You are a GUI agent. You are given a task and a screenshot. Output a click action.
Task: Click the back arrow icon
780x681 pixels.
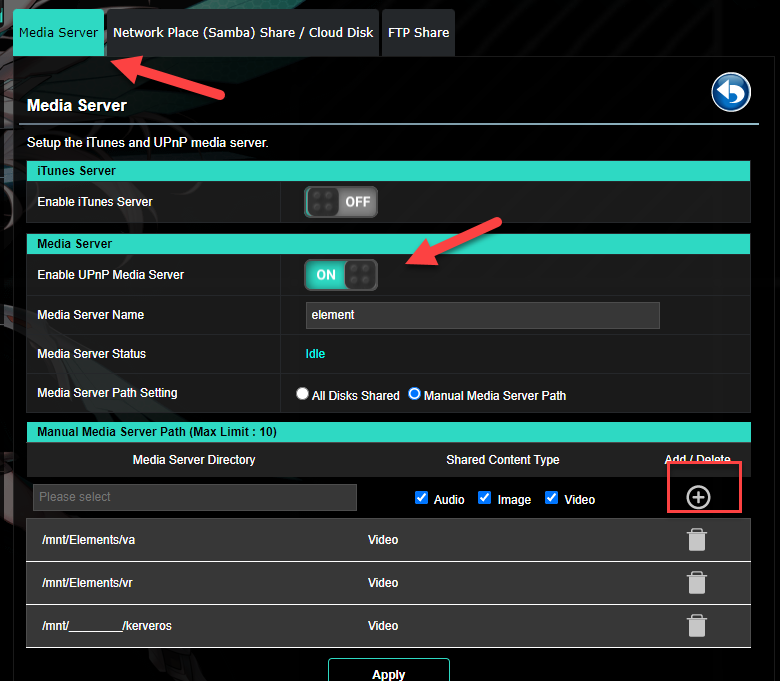730,93
